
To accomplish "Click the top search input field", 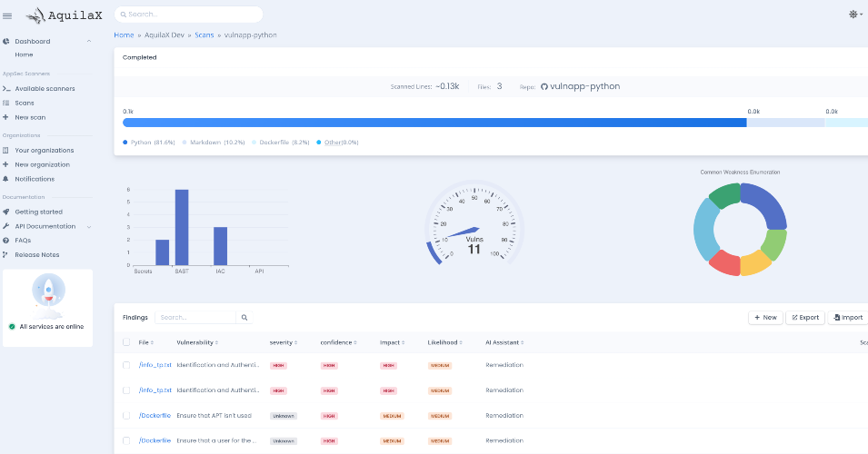I will point(189,15).
